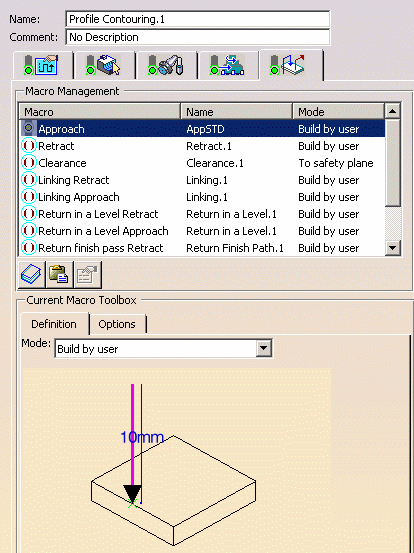
Task: Click the read macro from catalog icon
Action: (31, 274)
